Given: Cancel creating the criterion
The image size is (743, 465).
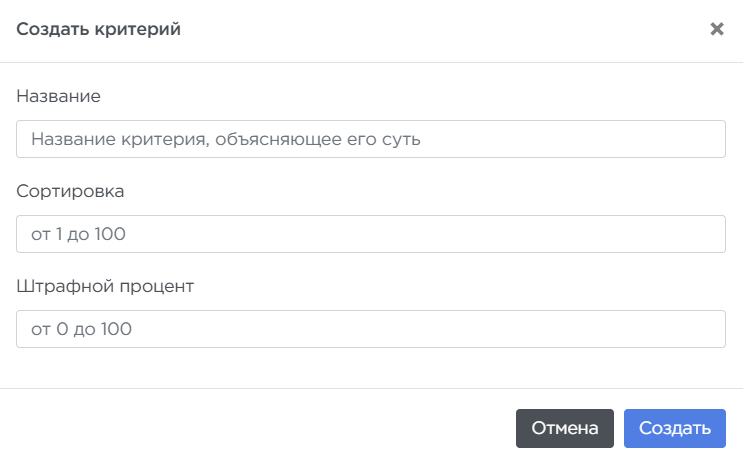Looking at the screenshot, I should point(564,429).
